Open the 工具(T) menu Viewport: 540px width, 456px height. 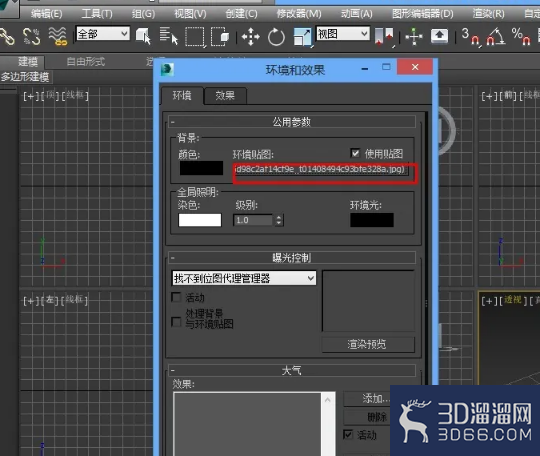(97, 14)
